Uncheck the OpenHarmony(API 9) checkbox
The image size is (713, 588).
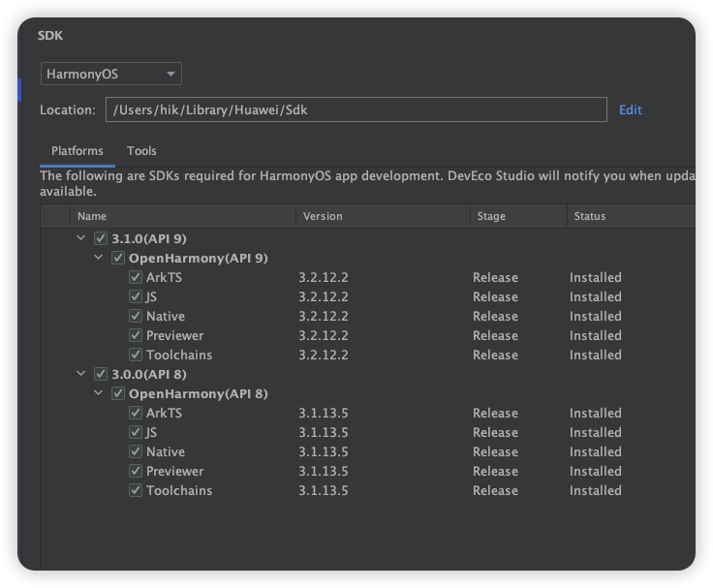point(118,258)
